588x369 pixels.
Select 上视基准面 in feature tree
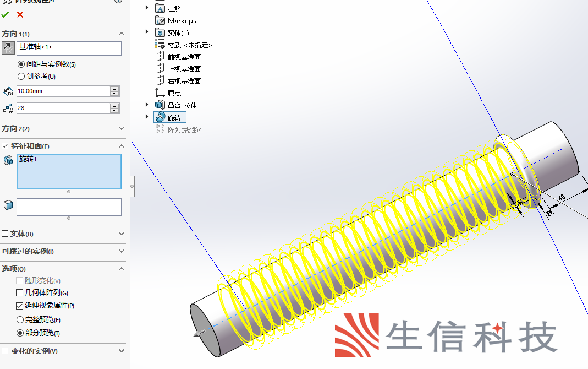184,69
